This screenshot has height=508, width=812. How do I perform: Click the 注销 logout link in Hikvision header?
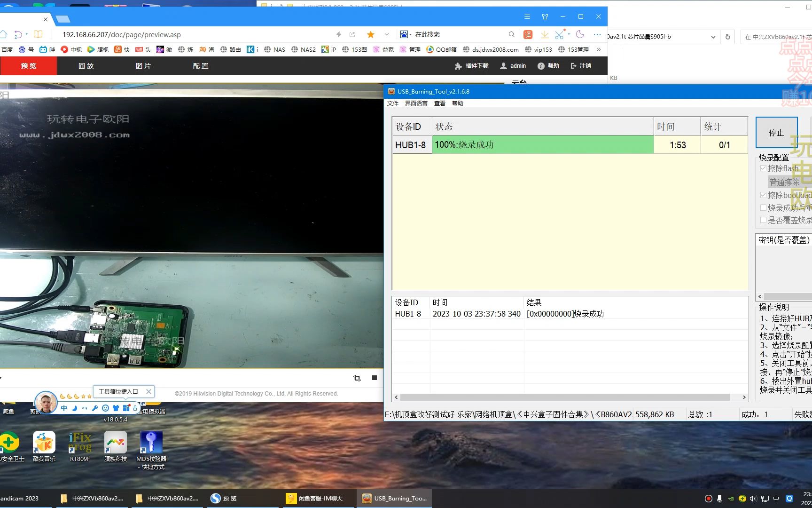[x=581, y=66]
